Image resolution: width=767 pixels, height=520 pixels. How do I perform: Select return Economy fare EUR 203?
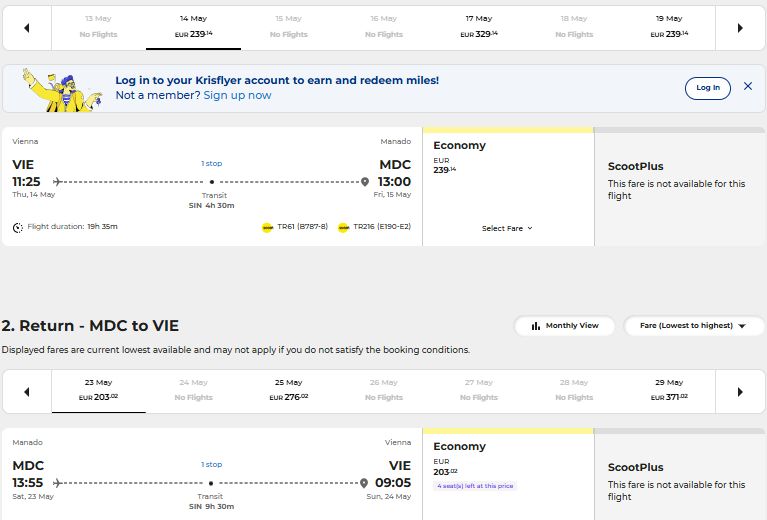click(x=508, y=474)
